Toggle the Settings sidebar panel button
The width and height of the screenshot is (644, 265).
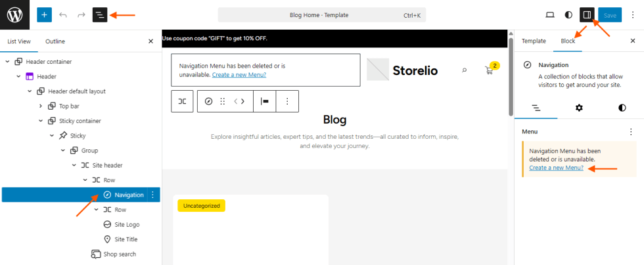click(587, 14)
